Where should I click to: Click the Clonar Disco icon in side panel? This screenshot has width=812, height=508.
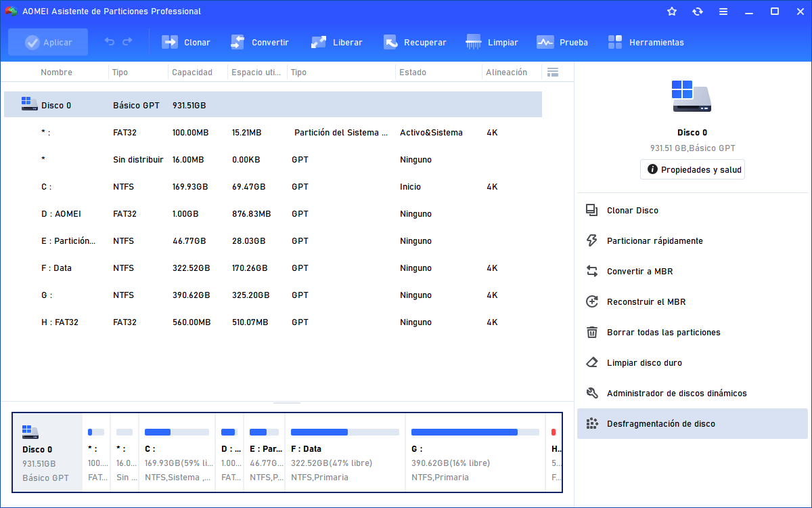592,211
